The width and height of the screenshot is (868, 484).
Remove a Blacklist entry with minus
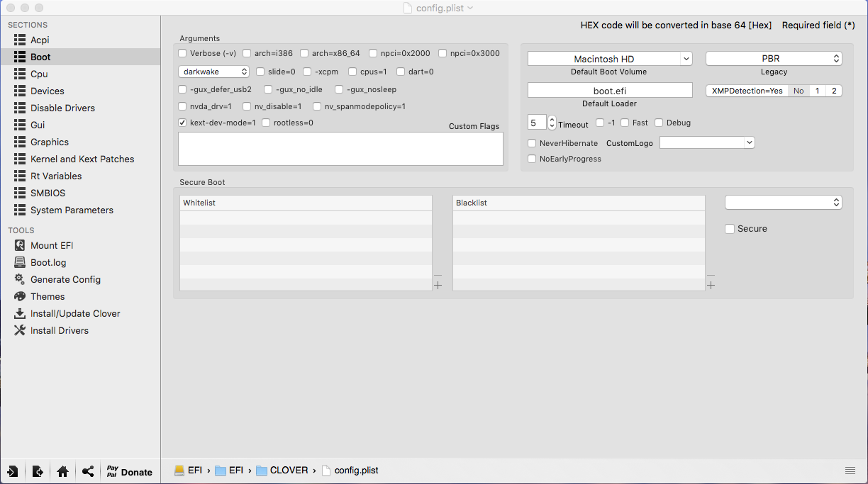[711, 275]
